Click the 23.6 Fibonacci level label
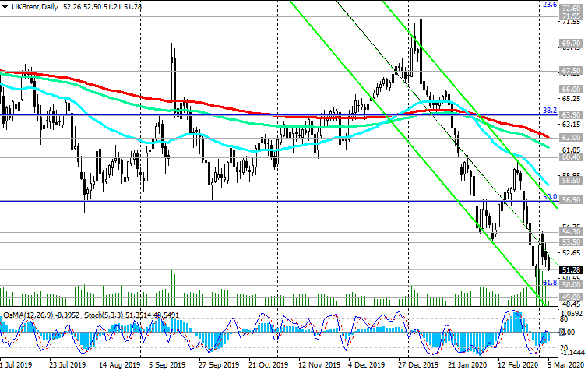 (x=549, y=5)
